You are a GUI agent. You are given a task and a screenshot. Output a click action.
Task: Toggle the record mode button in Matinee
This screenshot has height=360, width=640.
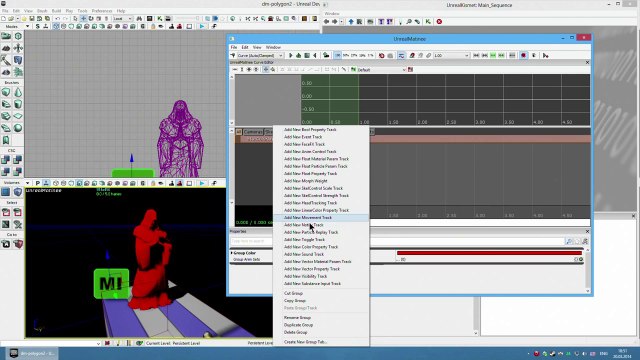point(524,56)
